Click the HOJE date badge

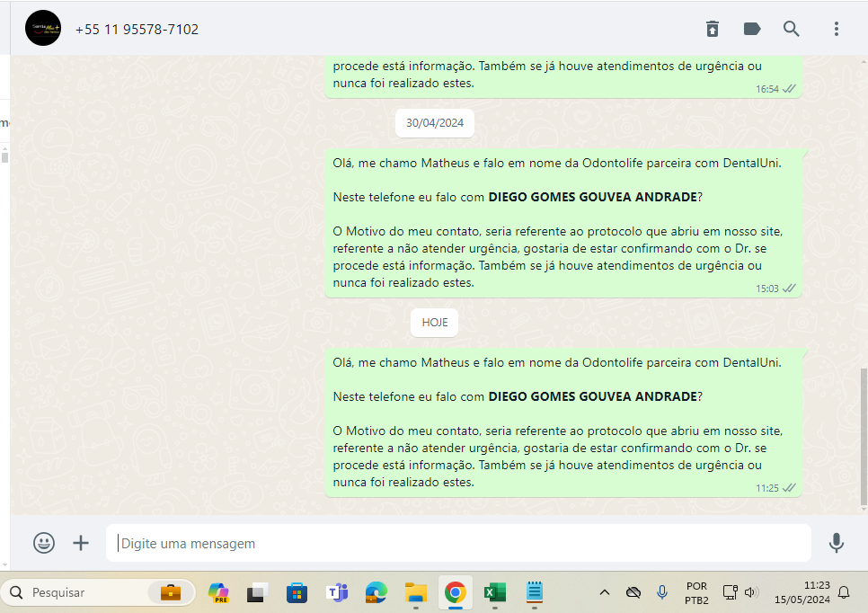tap(435, 323)
